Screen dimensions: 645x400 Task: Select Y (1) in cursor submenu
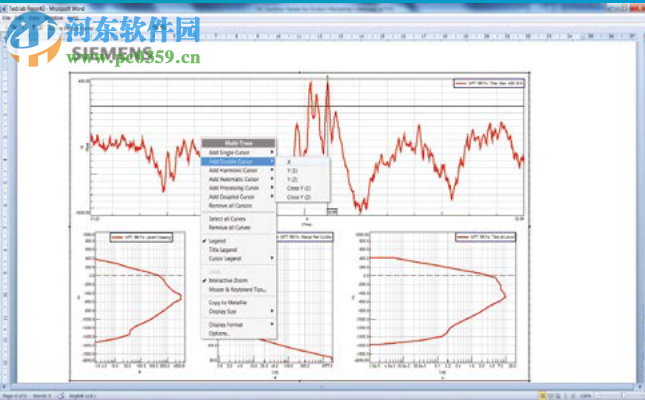302,170
